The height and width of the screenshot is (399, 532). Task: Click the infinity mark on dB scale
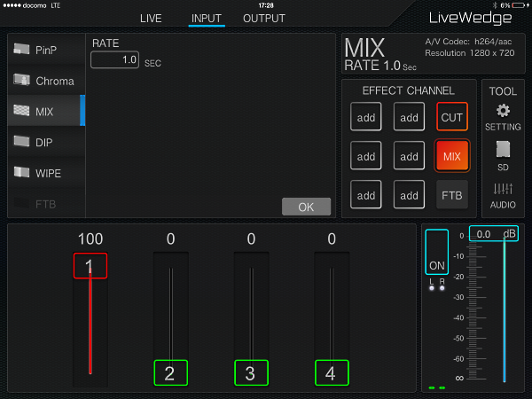[x=459, y=378]
